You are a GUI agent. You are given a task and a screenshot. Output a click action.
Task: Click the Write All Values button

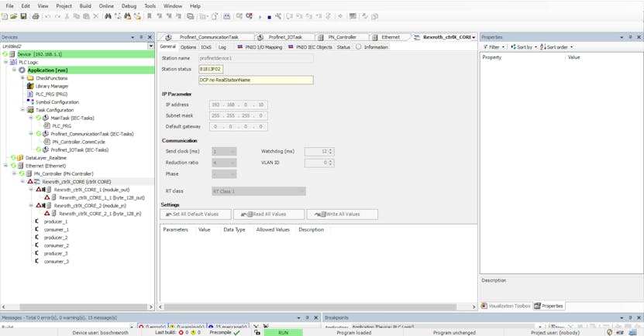click(x=342, y=214)
